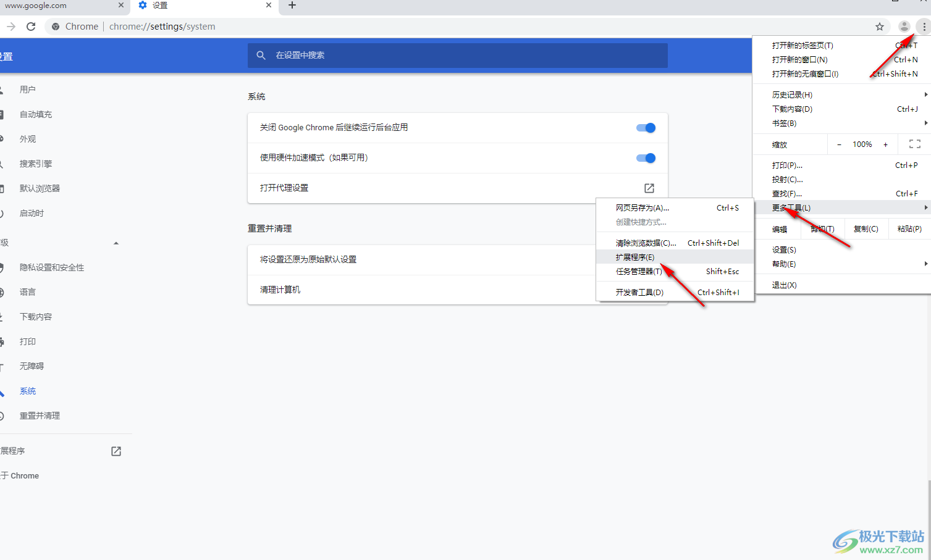Select 打开新的窗口(N) menu item

pos(841,59)
